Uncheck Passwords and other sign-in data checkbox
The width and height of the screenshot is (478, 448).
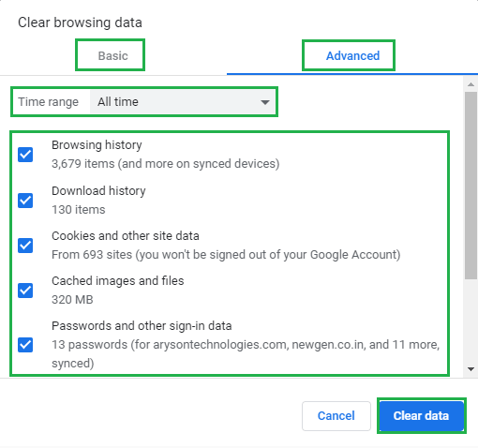pos(25,345)
